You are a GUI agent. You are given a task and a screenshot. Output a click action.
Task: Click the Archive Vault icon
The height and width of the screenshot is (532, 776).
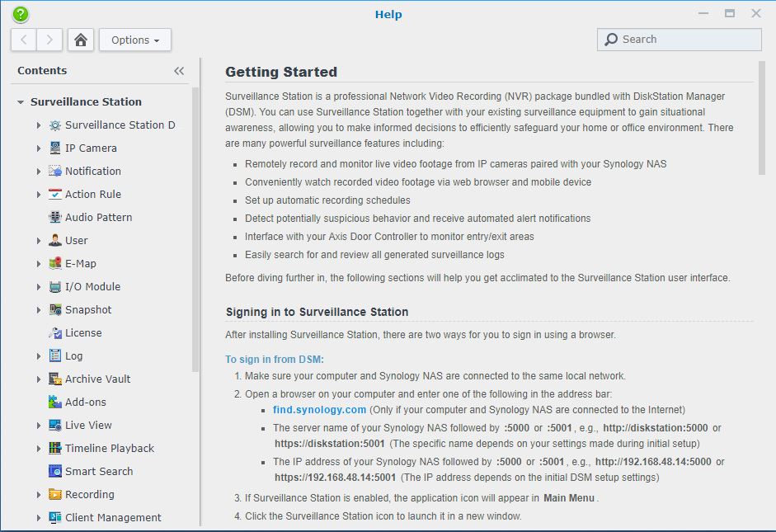coord(55,379)
